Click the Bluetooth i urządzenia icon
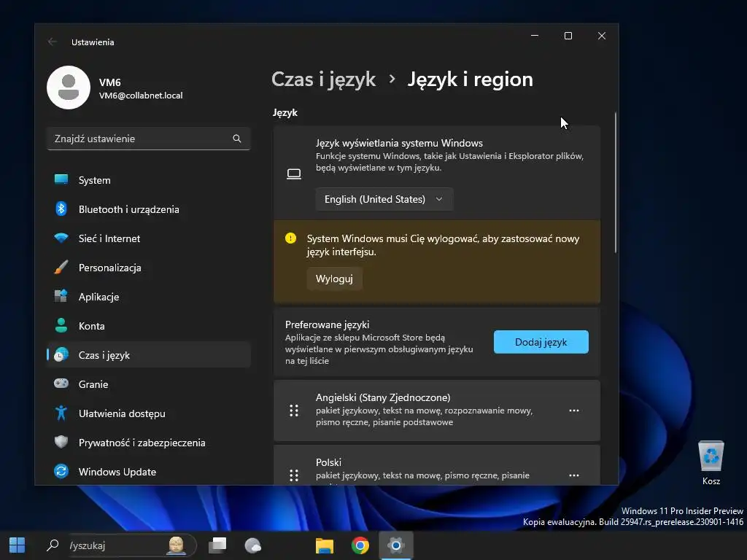Screen dimensions: 747x560 [x=61, y=209]
